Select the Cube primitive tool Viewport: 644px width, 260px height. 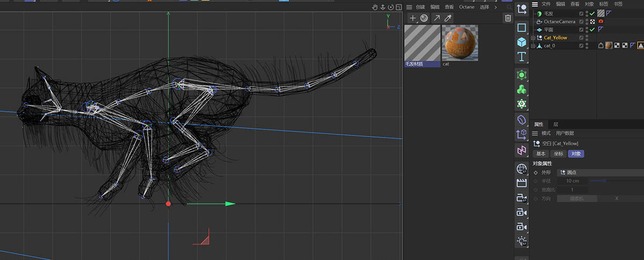click(x=521, y=42)
